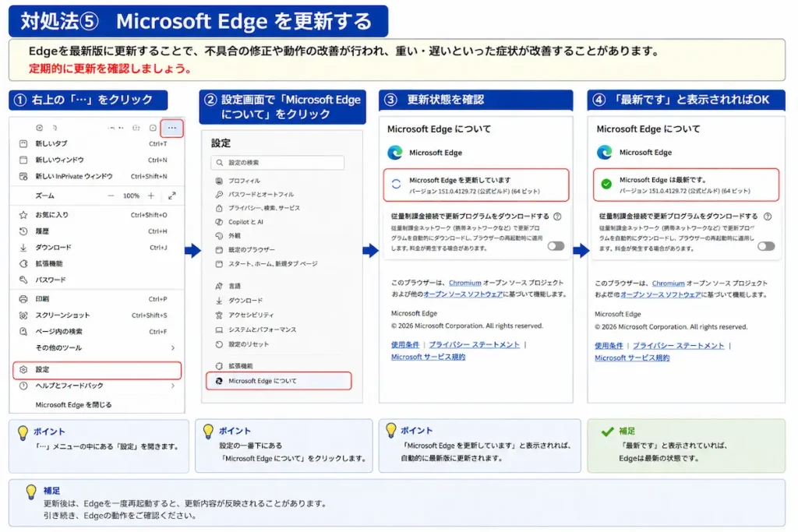Click the お気に入り star icon
This screenshot has width=798, height=532.
point(23,215)
